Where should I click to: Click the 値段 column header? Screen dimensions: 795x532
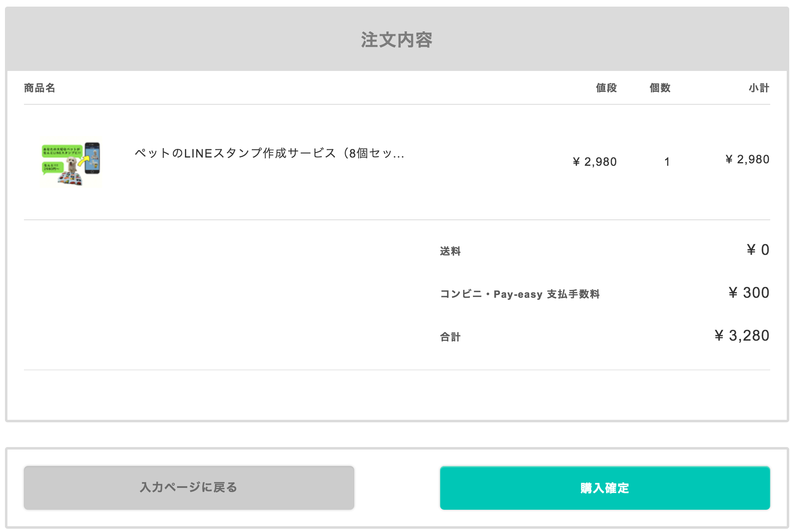click(x=606, y=88)
